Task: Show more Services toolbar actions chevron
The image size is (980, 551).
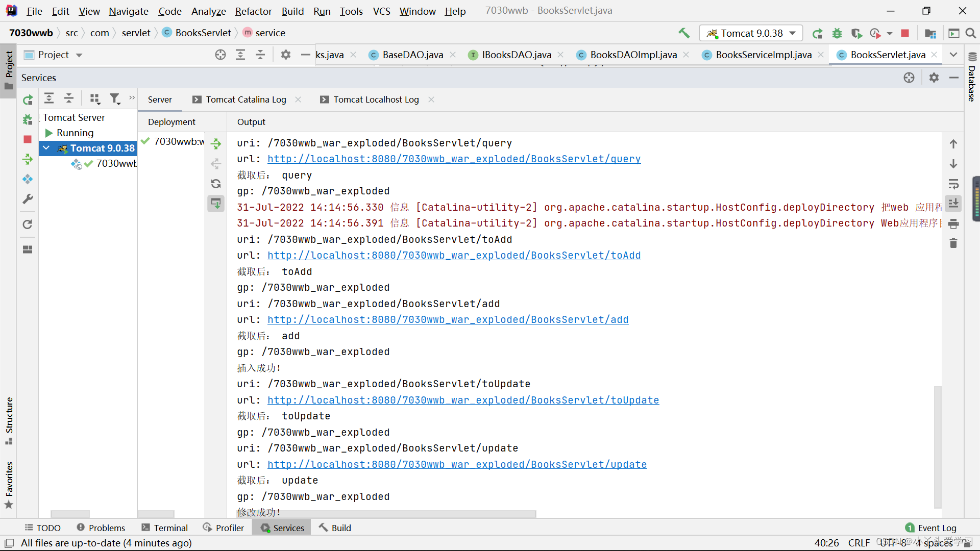Action: click(x=132, y=97)
